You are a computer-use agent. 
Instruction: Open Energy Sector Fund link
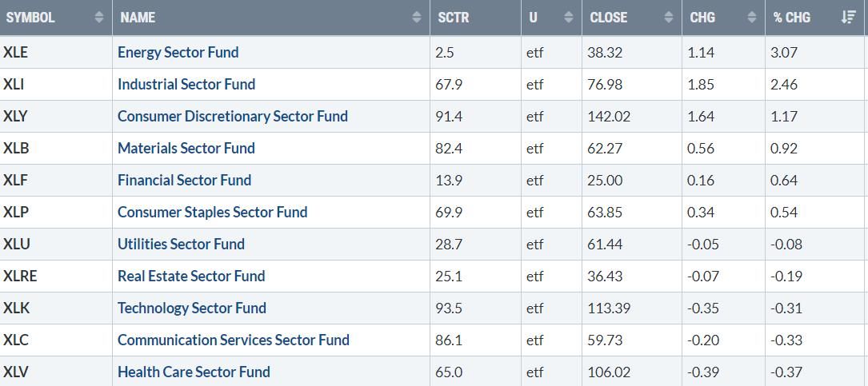click(x=178, y=53)
